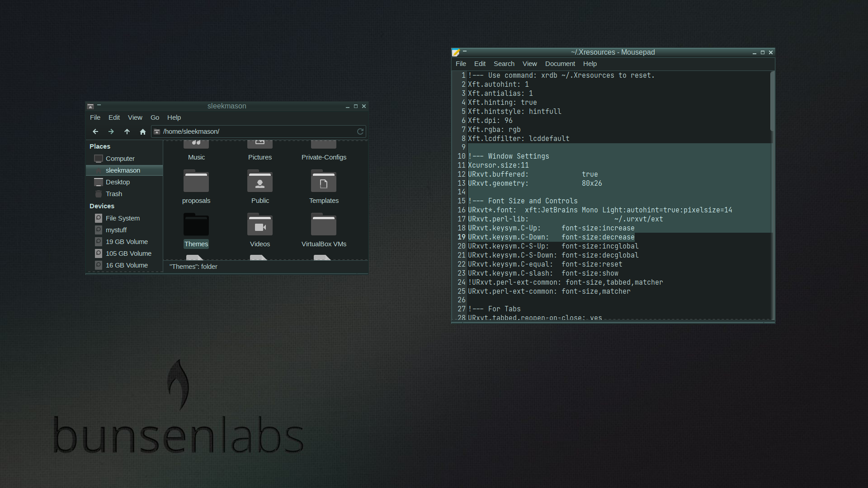The image size is (868, 488).
Task: Click the Xft.autohint: 1 line
Action: tap(498, 84)
